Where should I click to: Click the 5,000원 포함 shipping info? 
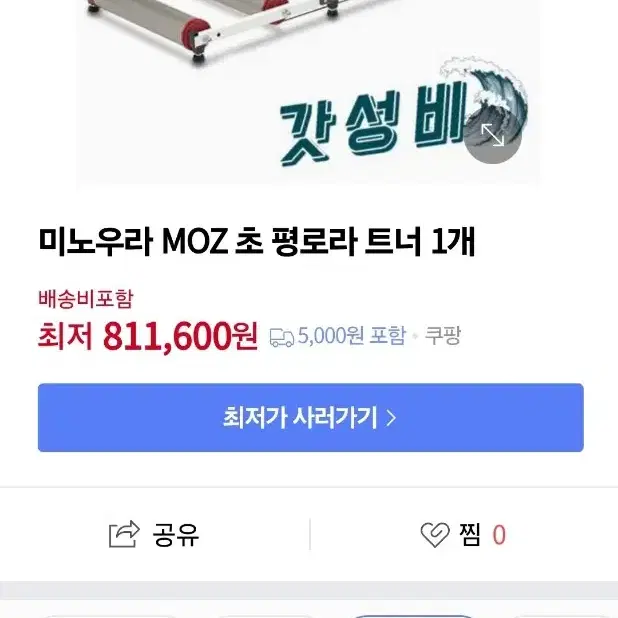tap(351, 336)
